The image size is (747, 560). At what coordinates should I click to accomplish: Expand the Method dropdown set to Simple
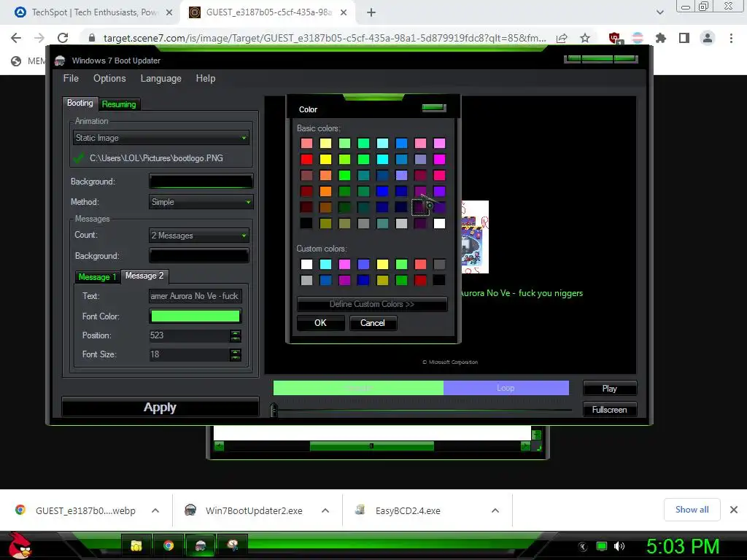coord(201,202)
